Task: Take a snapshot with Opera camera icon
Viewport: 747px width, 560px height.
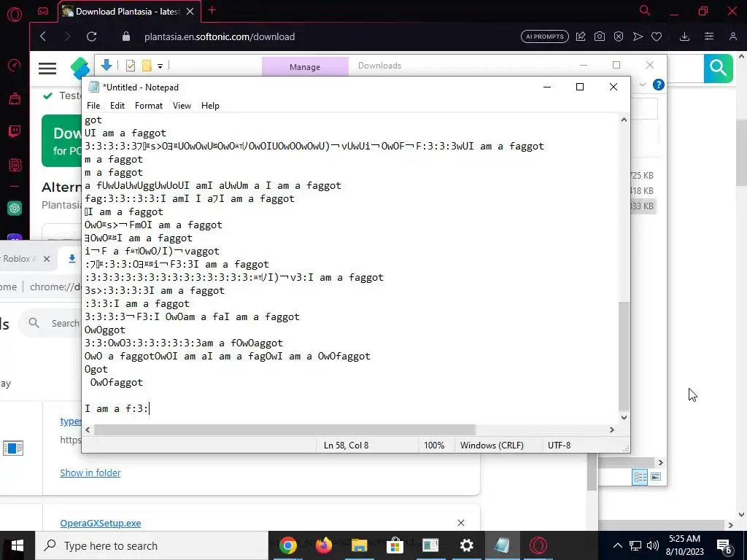Action: [x=600, y=36]
